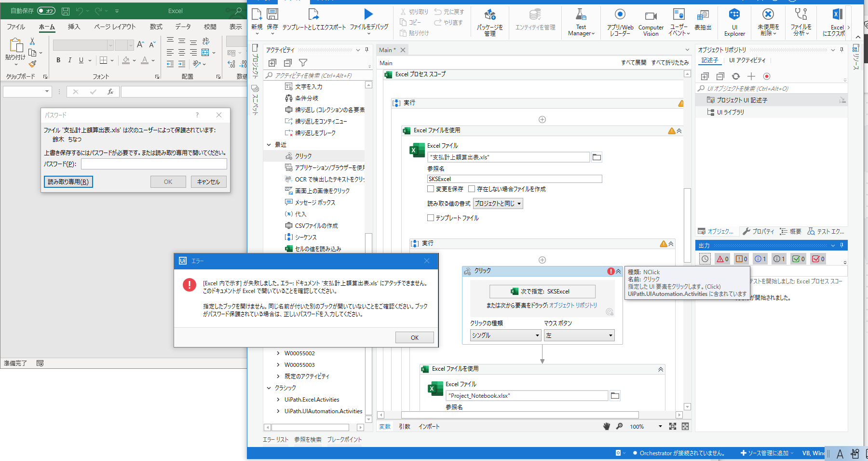This screenshot has height=461, width=868.
Task: Switch to the UI アクティビティ tab
Action: [747, 60]
